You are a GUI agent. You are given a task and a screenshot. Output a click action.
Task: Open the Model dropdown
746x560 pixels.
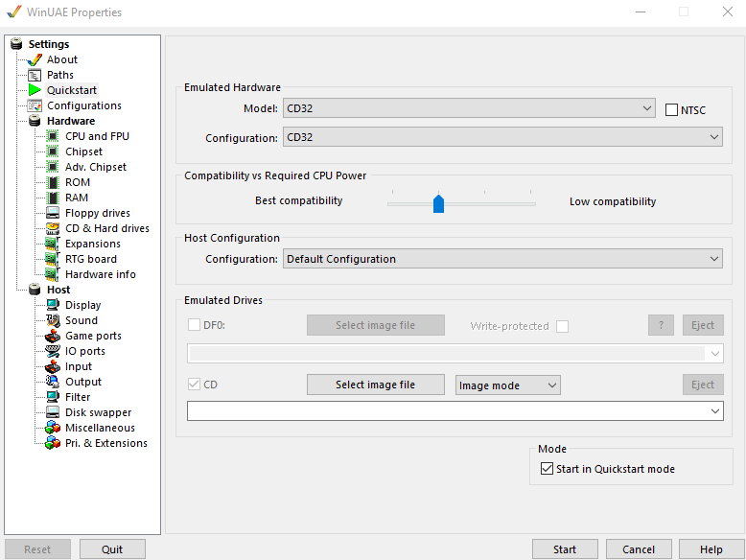click(x=469, y=108)
